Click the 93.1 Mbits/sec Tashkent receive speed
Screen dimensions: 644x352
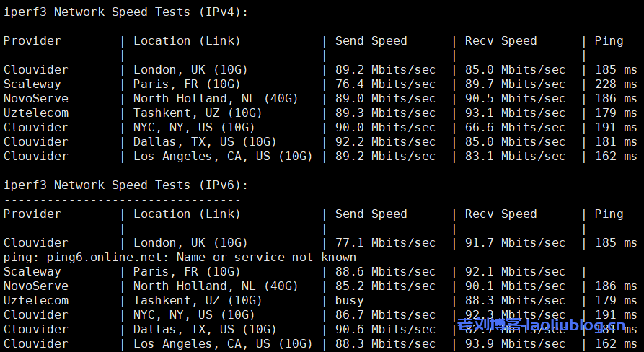click(x=515, y=113)
